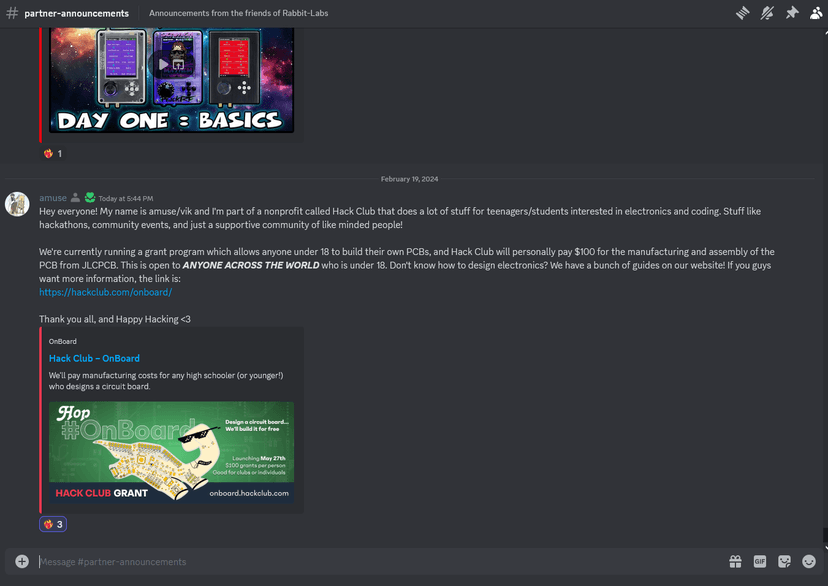The height and width of the screenshot is (586, 828).
Task: Open Hack Club – OnBoard embed title
Action: (x=94, y=358)
